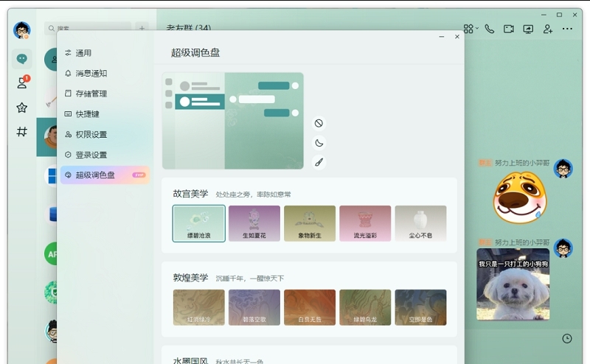
Task: Open the 消息通知 settings tab
Action: click(x=91, y=74)
